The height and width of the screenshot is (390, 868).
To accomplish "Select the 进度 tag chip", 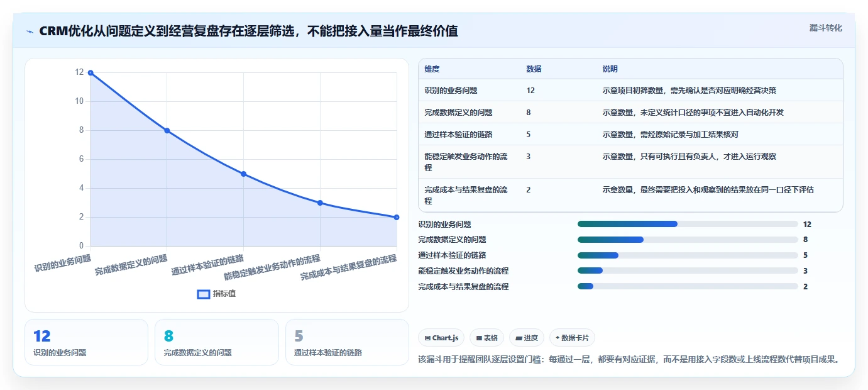I will [527, 338].
